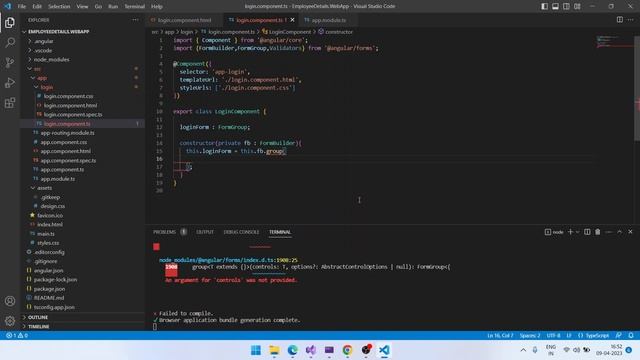
Task: Open angular.json file
Action: pos(48,270)
